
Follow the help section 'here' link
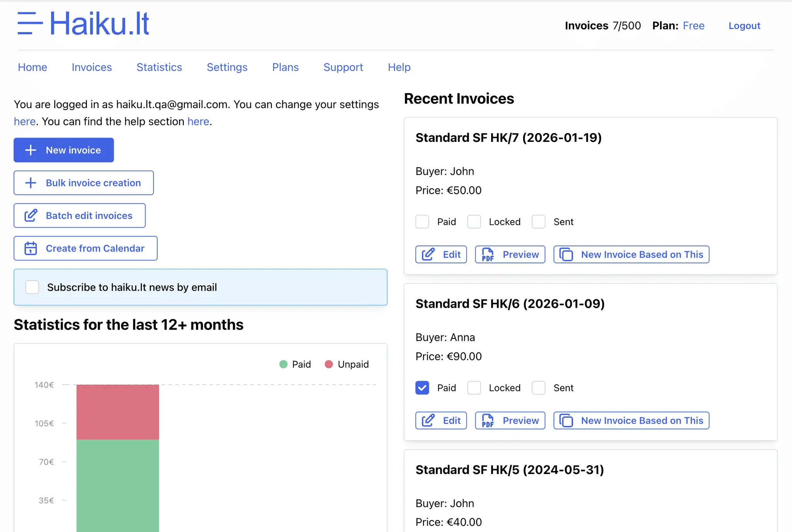tap(198, 121)
